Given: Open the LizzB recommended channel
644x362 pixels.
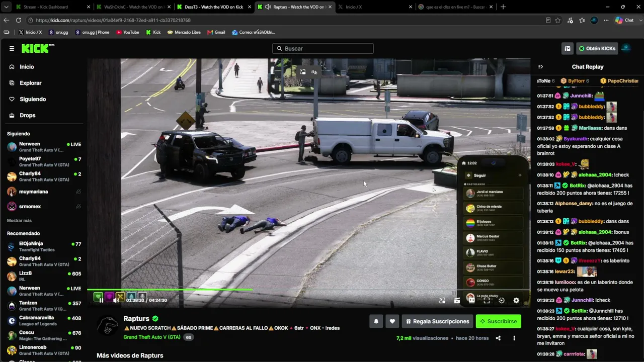Looking at the screenshot, I should click(44, 276).
